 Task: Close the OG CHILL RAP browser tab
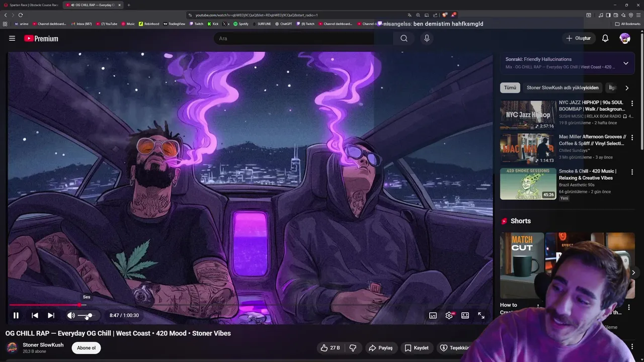click(x=119, y=5)
